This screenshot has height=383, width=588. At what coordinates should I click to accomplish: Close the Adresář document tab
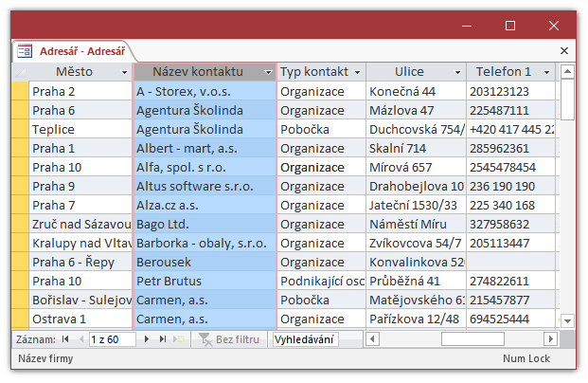pos(564,50)
